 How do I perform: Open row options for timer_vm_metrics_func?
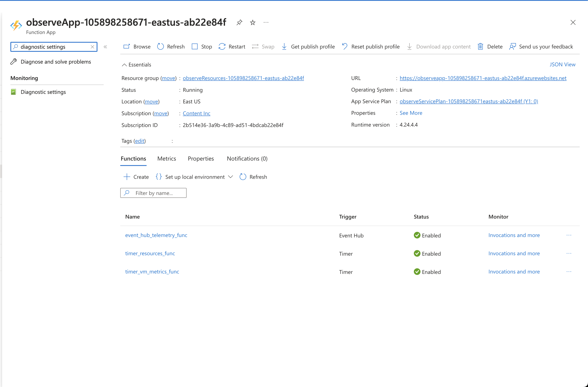(x=569, y=271)
